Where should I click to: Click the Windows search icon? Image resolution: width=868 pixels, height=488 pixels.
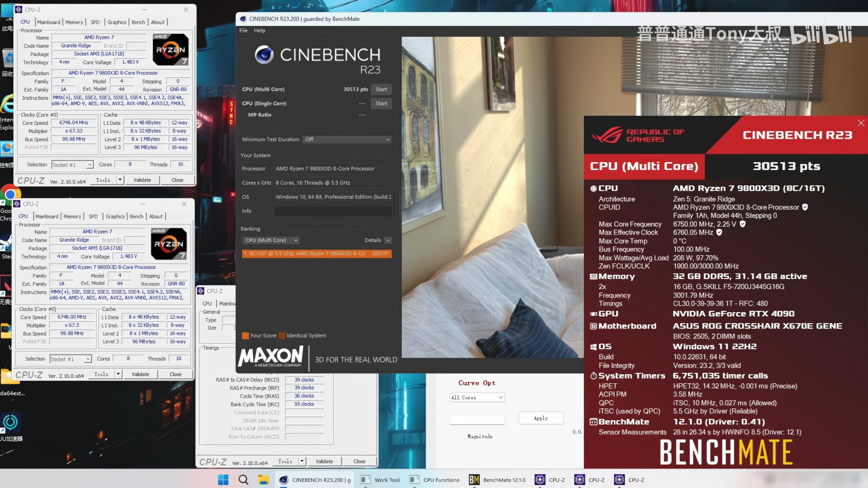[x=243, y=480]
